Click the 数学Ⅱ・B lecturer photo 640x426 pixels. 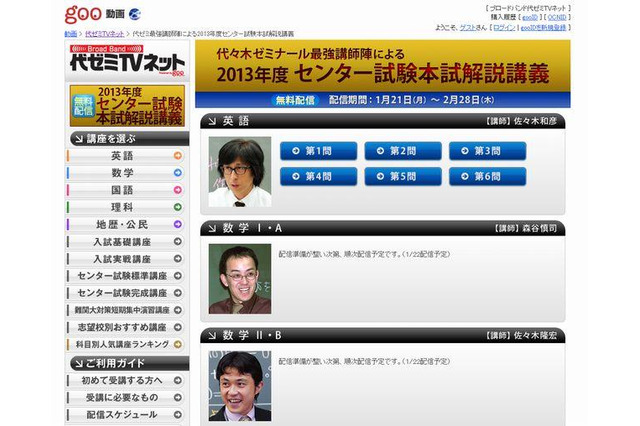click(x=240, y=386)
